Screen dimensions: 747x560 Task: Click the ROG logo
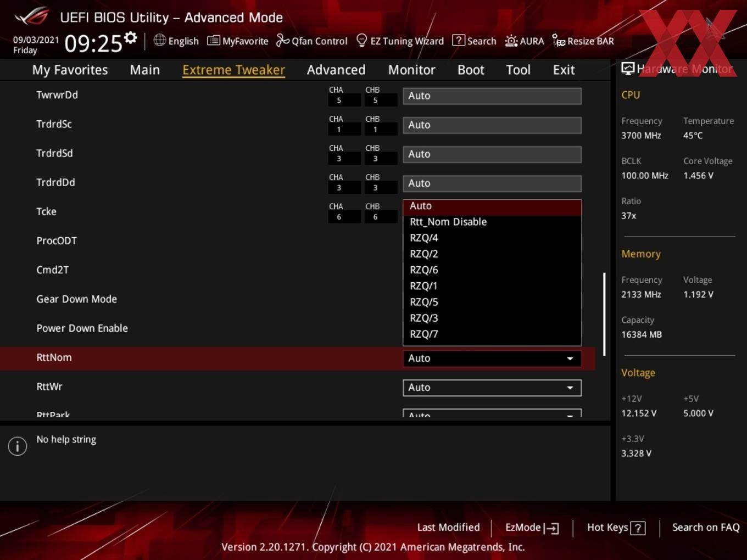tap(32, 16)
